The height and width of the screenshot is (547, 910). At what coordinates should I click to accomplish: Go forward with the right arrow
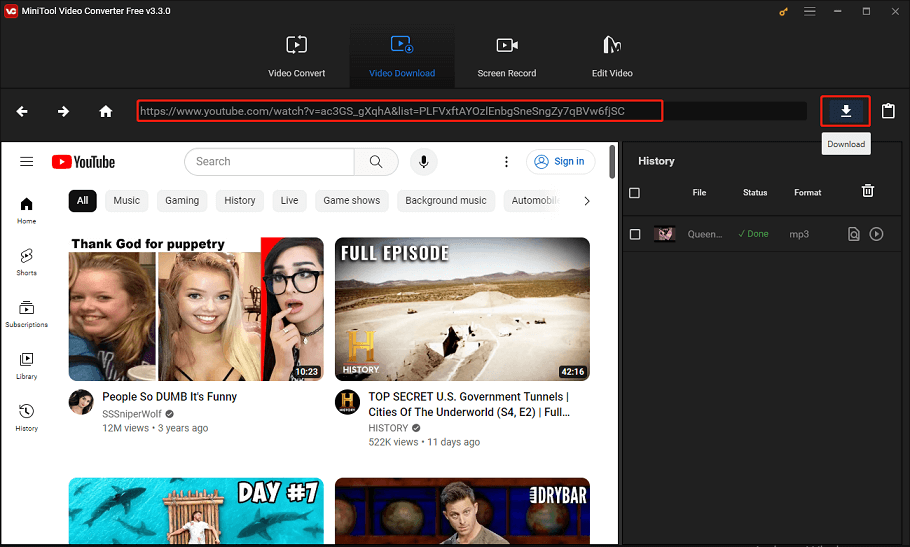63,111
